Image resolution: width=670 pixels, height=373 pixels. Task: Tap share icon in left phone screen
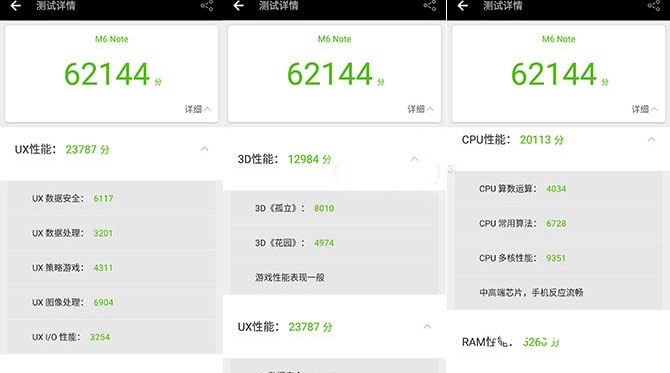[207, 6]
